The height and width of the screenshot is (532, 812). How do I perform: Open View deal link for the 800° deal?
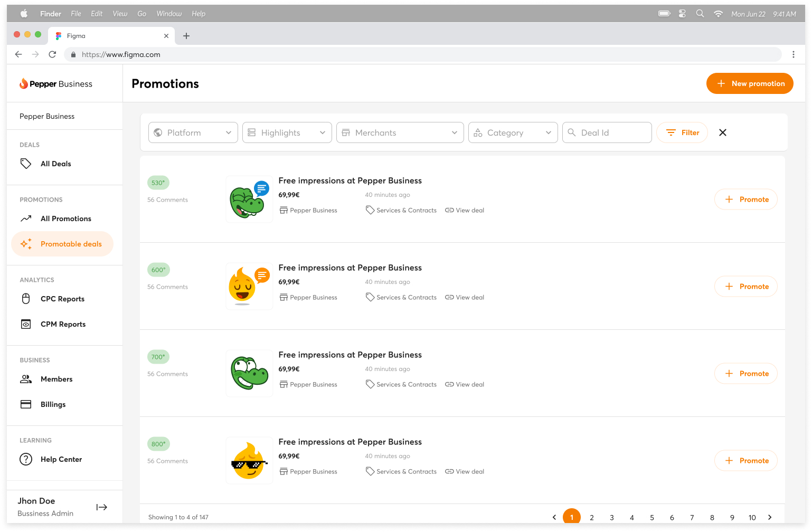(465, 471)
